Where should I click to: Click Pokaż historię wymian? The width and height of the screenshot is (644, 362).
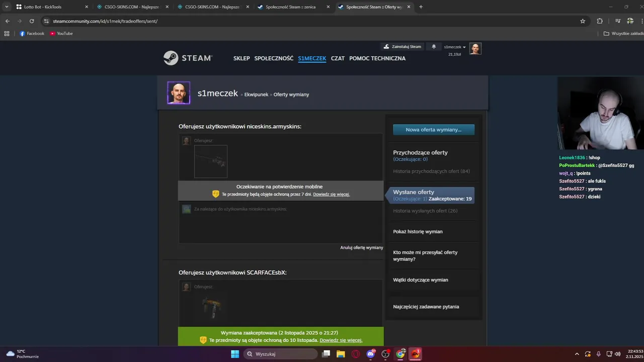[418, 232]
